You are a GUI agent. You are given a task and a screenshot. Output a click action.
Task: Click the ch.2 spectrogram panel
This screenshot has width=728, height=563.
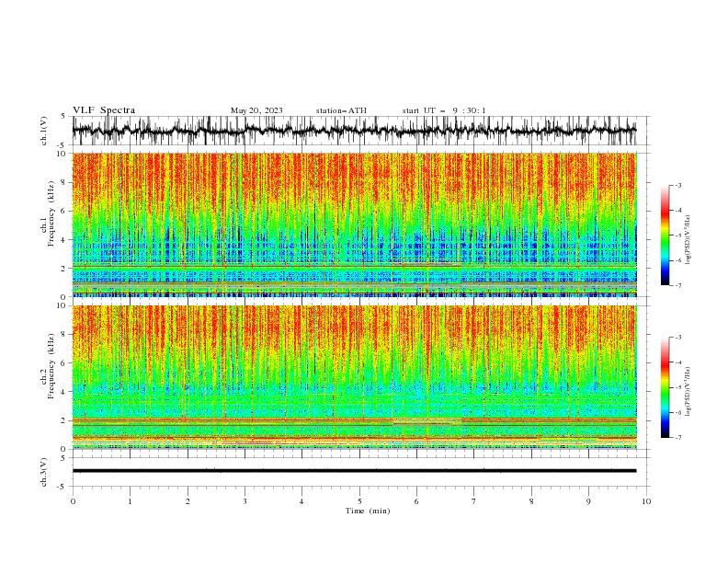coord(355,377)
